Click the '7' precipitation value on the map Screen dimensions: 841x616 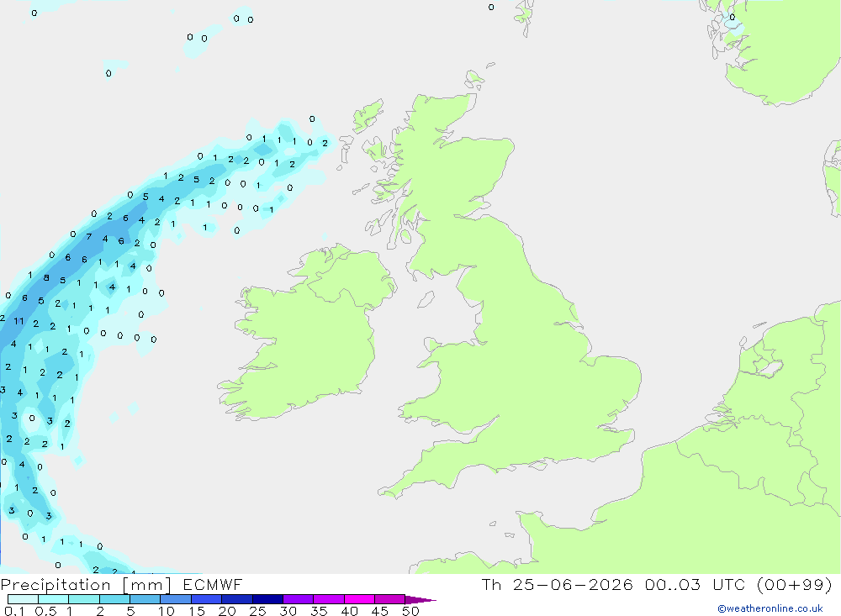coord(89,236)
